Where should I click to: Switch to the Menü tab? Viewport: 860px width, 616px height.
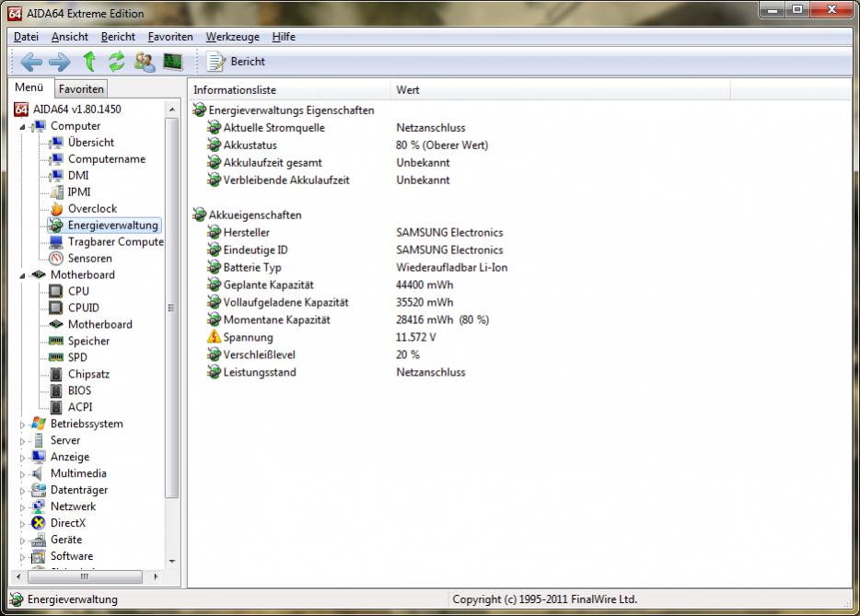[x=29, y=87]
